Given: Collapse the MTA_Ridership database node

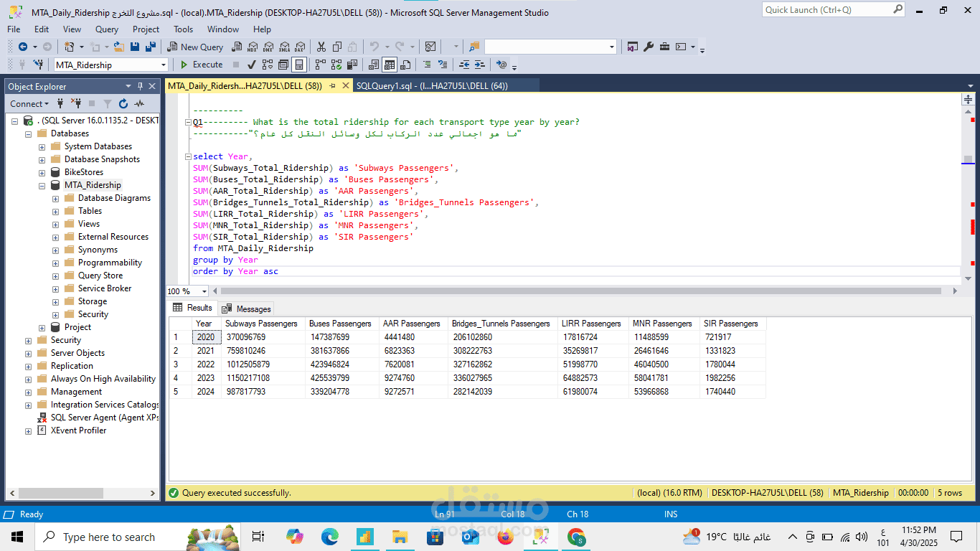Looking at the screenshot, I should (42, 185).
